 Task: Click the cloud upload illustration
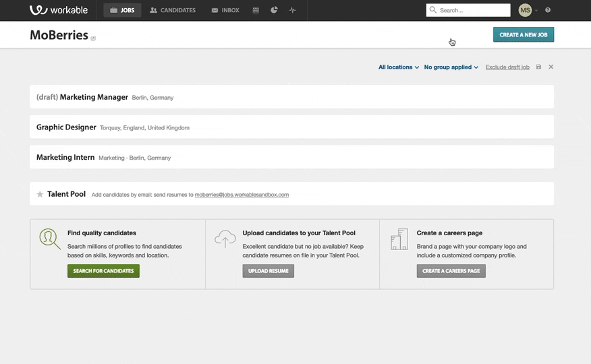click(x=225, y=239)
